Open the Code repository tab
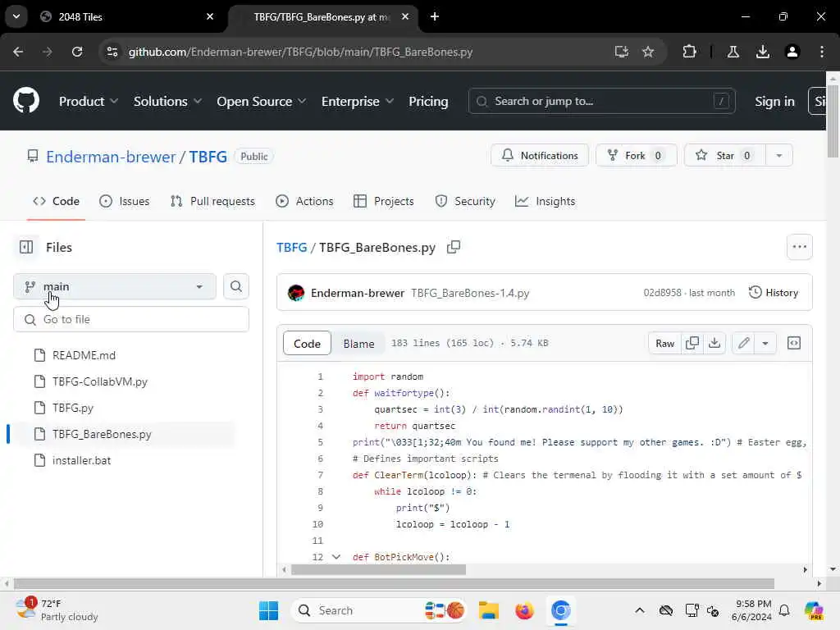The height and width of the screenshot is (630, 840). (x=57, y=202)
